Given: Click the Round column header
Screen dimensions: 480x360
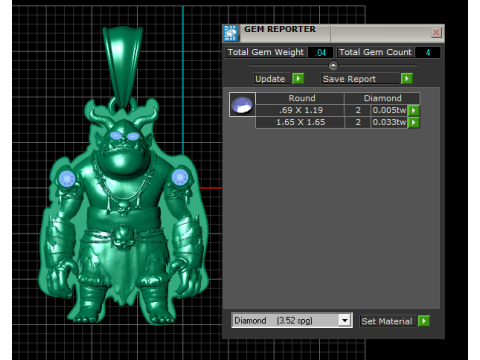Looking at the screenshot, I should tap(300, 98).
